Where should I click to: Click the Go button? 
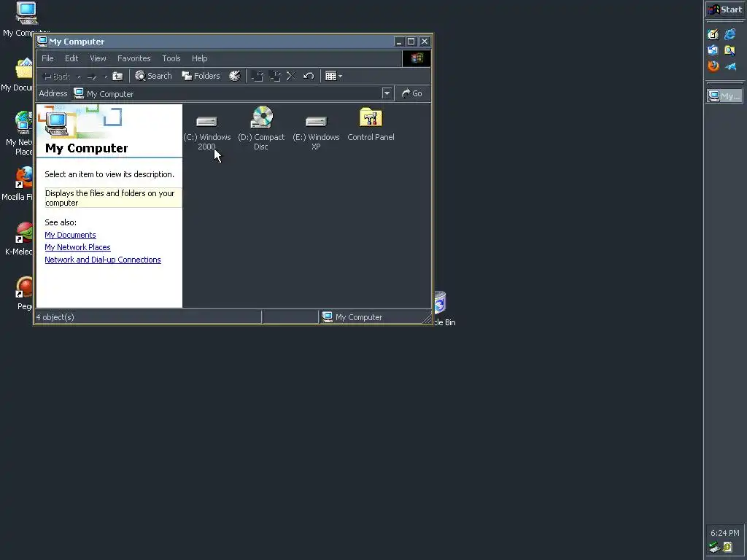tap(412, 93)
